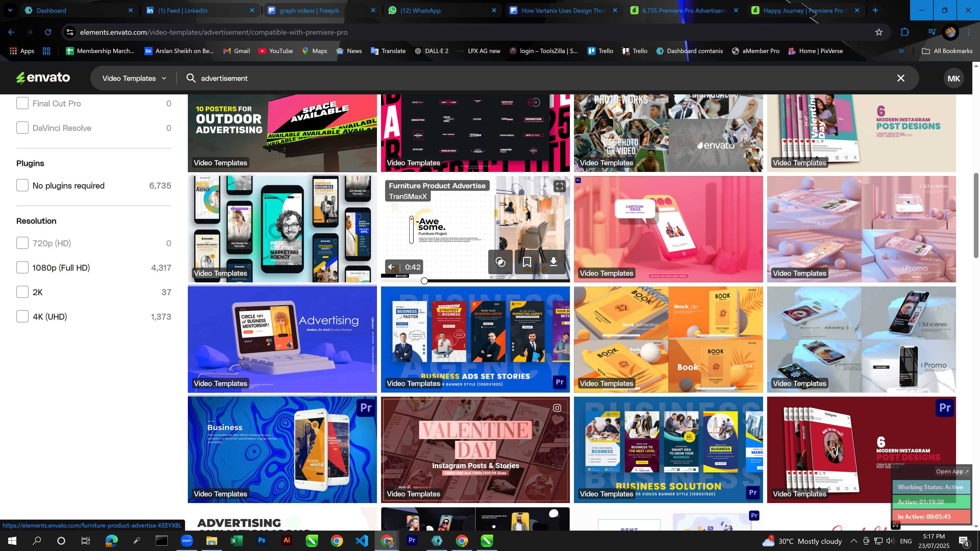Show more bookmarks chevron
980x551 pixels.
pyautogui.click(x=901, y=51)
